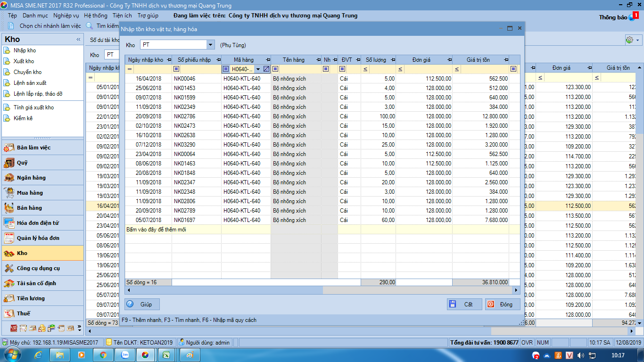Viewport: 644px width, 362px height.
Task: Select Nhập kho in Kho sidebar
Action: click(x=25, y=50)
